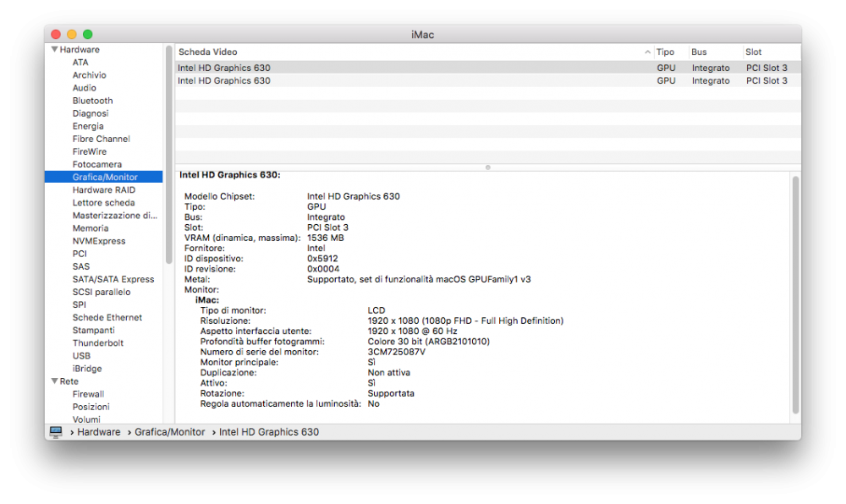Click the Hardware group label
This screenshot has width=846, height=504.
(80, 49)
